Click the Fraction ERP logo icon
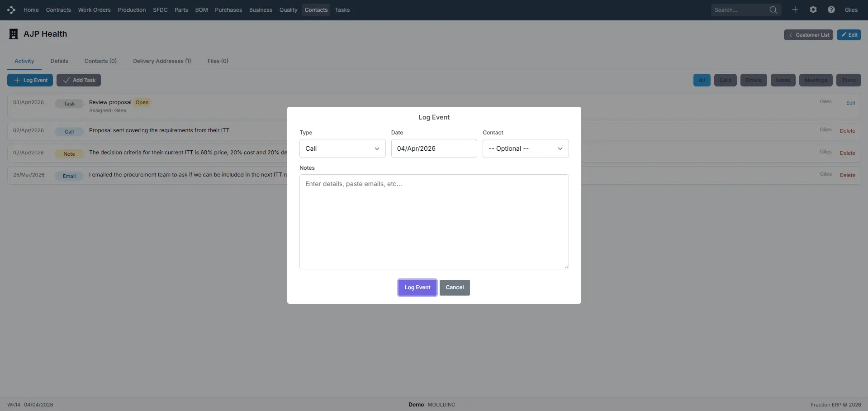Viewport: 868px width, 411px height. pos(11,10)
